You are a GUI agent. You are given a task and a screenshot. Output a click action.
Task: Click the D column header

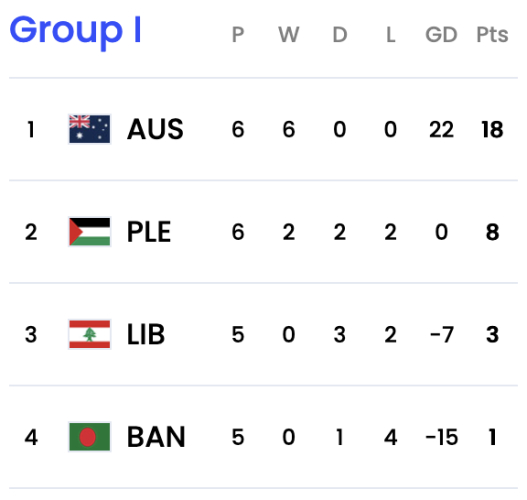point(340,34)
